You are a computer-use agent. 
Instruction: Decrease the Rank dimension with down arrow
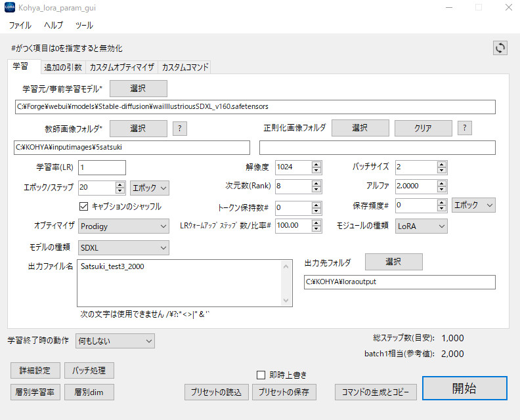(x=316, y=190)
